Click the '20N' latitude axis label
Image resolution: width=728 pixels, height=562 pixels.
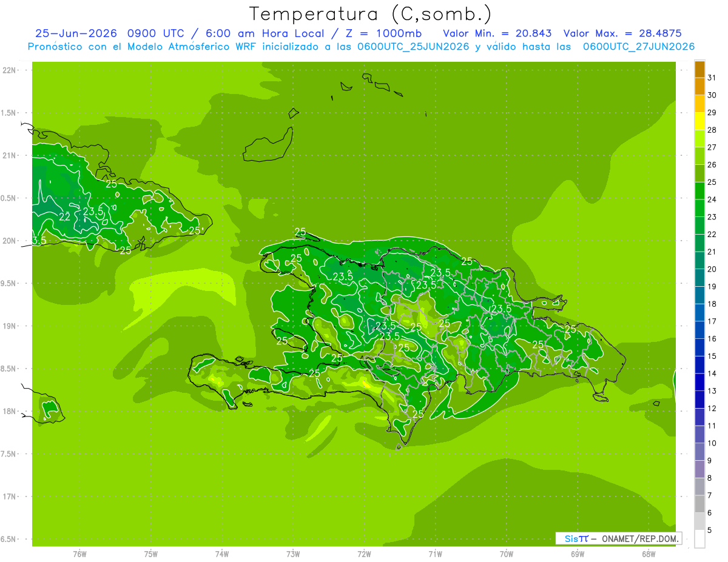click(10, 241)
